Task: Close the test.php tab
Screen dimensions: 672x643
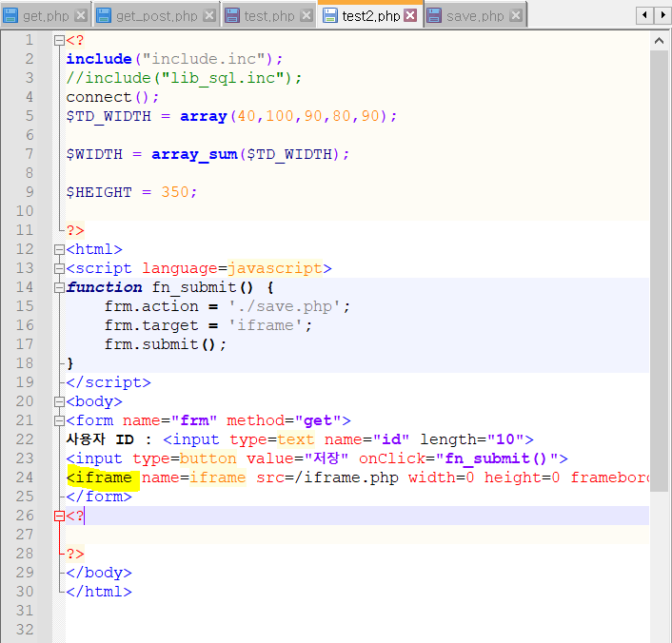Action: pyautogui.click(x=306, y=16)
